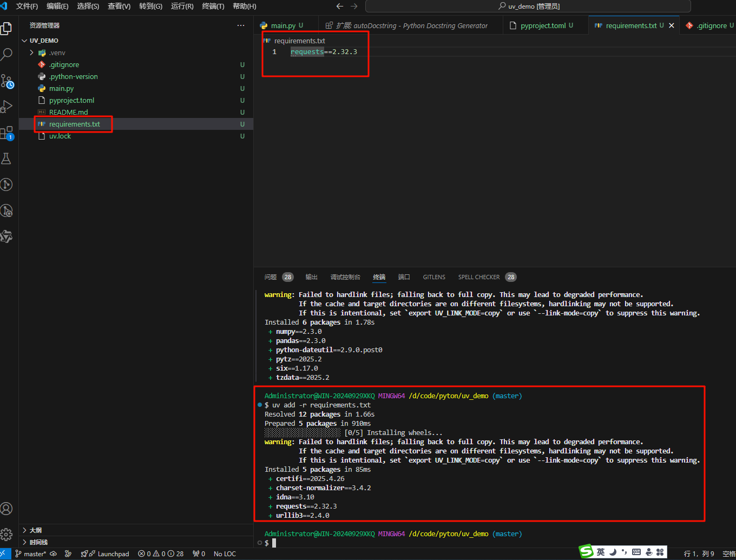This screenshot has height=560, width=736.
Task: Click the go back arrow in title bar
Action: point(340,6)
